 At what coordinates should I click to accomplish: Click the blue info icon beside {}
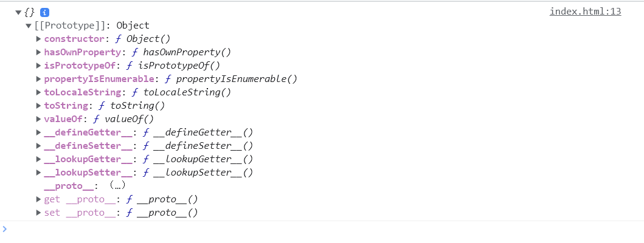point(45,12)
